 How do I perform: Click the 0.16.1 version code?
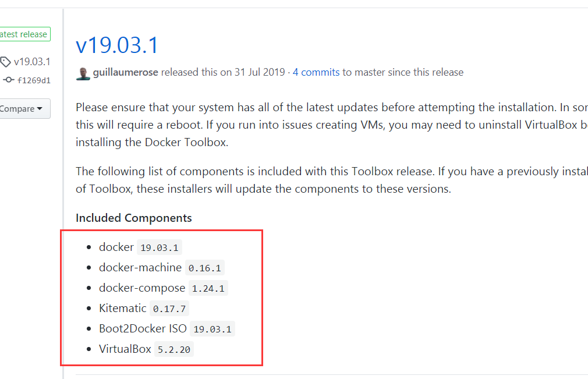205,268
